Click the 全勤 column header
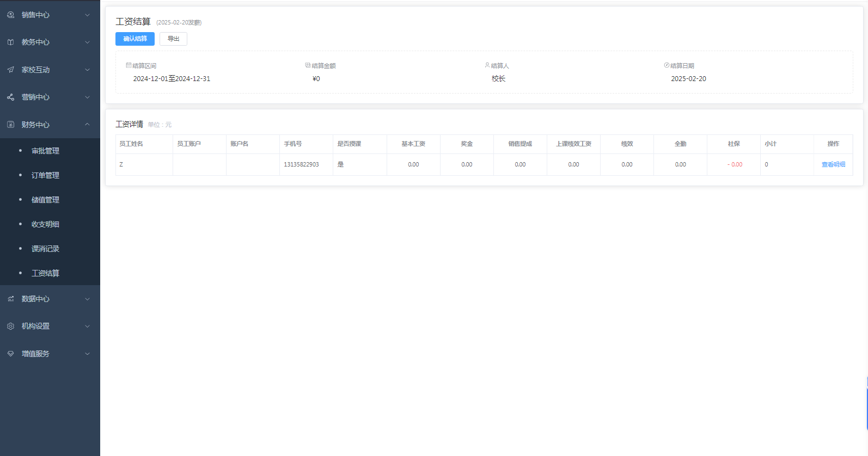Viewport: 868px width, 456px height. click(x=681, y=144)
